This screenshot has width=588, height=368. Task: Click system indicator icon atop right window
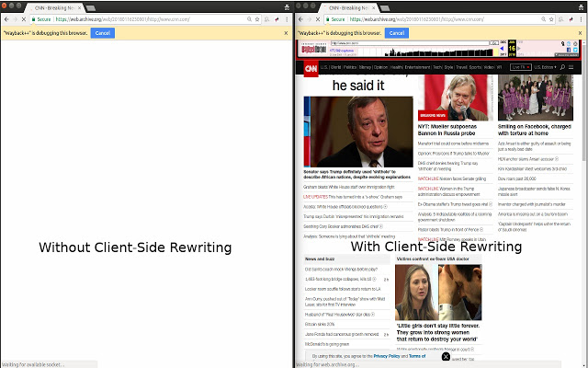(581, 6)
